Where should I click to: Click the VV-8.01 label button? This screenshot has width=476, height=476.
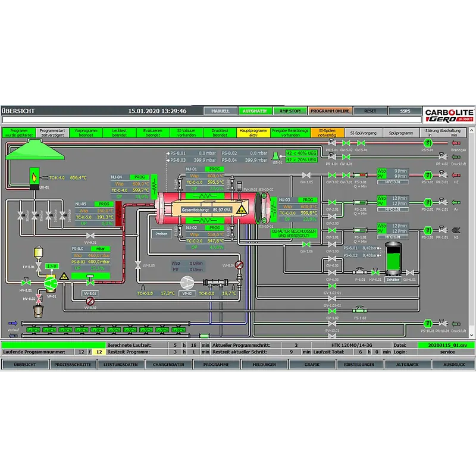click(90, 293)
